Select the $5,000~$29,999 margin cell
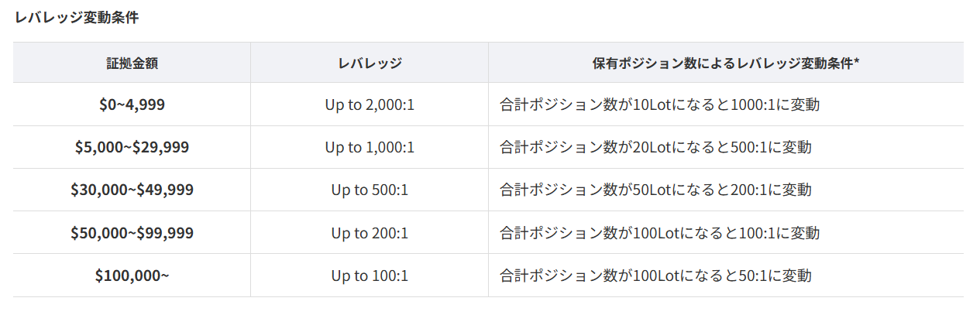 pos(132,147)
